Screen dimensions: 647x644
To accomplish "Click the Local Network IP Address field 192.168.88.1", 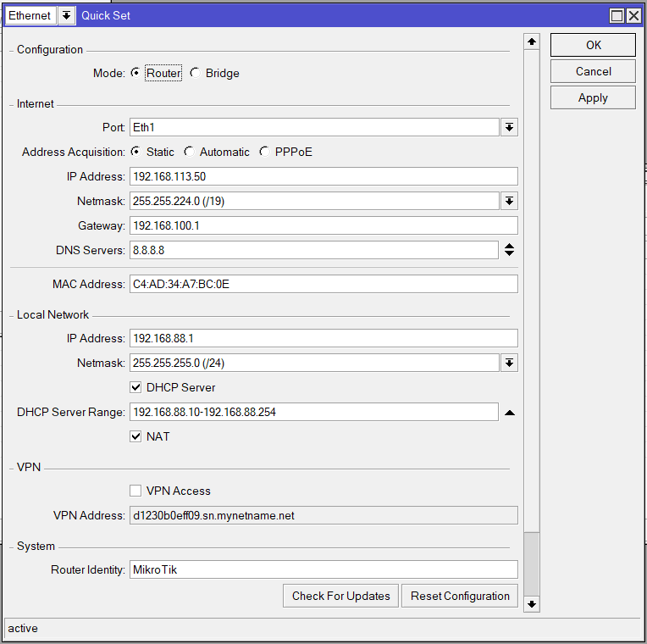I will [323, 338].
